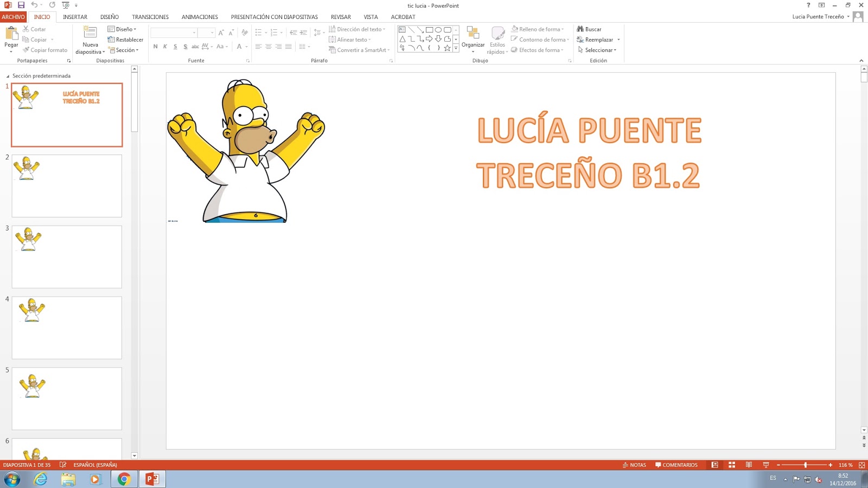Open the Lucia Puente Treceño account menu
This screenshot has width=868, height=488.
tap(820, 17)
